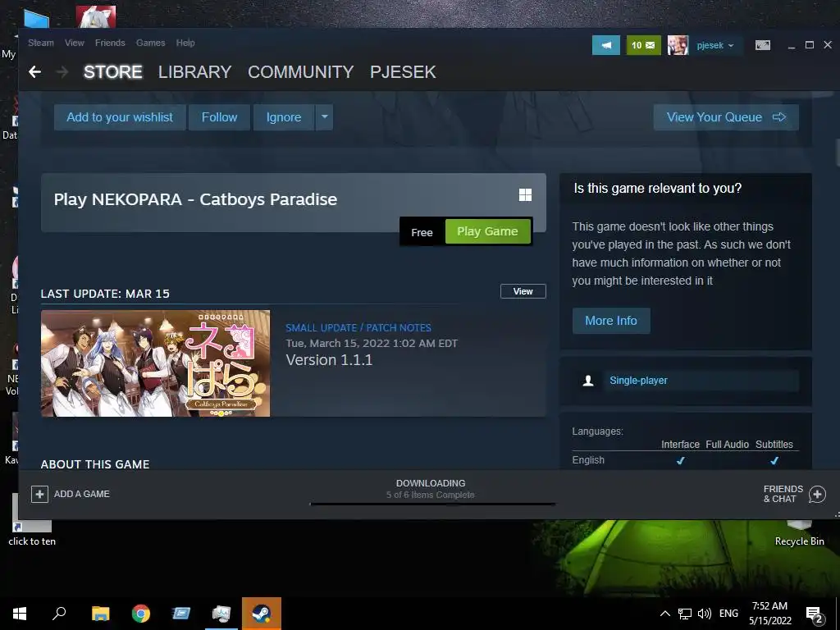Go to the COMMUNITY tab
Image resolution: width=840 pixels, height=630 pixels.
point(300,72)
